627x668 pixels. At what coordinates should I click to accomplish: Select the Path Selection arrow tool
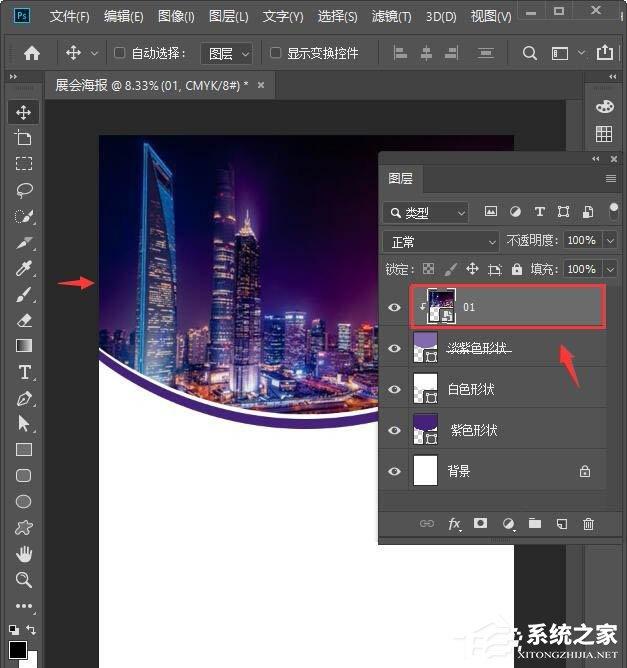point(23,424)
